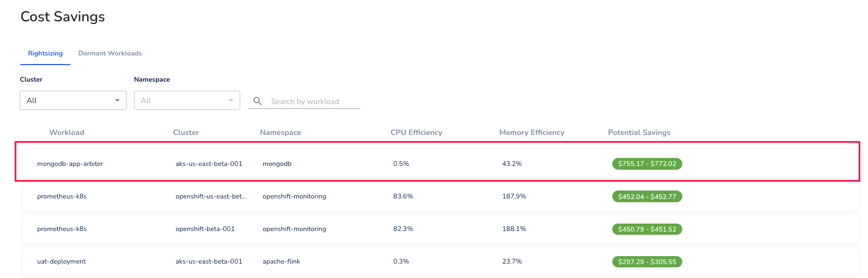Open the Cluster dropdown arrow
Viewport: 868px width, 278px height.
[117, 100]
